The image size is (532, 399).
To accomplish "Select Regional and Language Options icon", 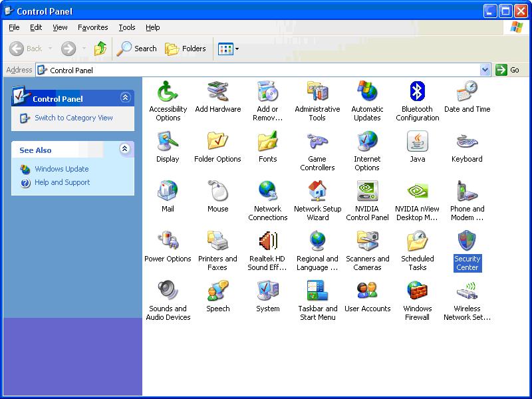I will click(317, 251).
